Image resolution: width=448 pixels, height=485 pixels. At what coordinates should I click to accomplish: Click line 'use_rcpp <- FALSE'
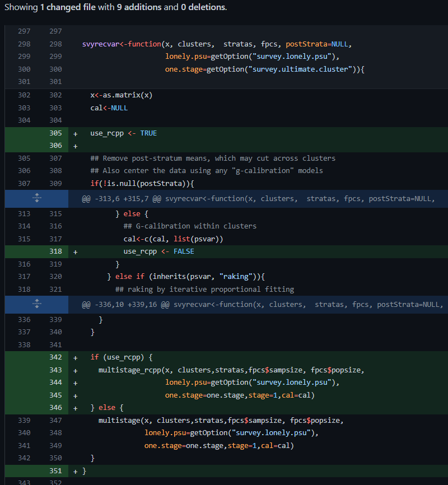click(158, 251)
